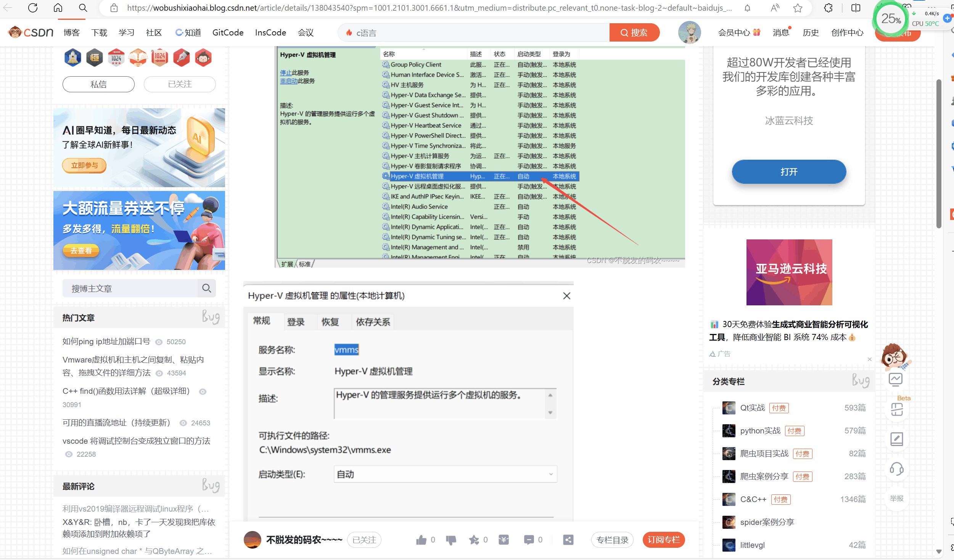Open the littlevgl column
954x560 pixels.
(x=752, y=545)
